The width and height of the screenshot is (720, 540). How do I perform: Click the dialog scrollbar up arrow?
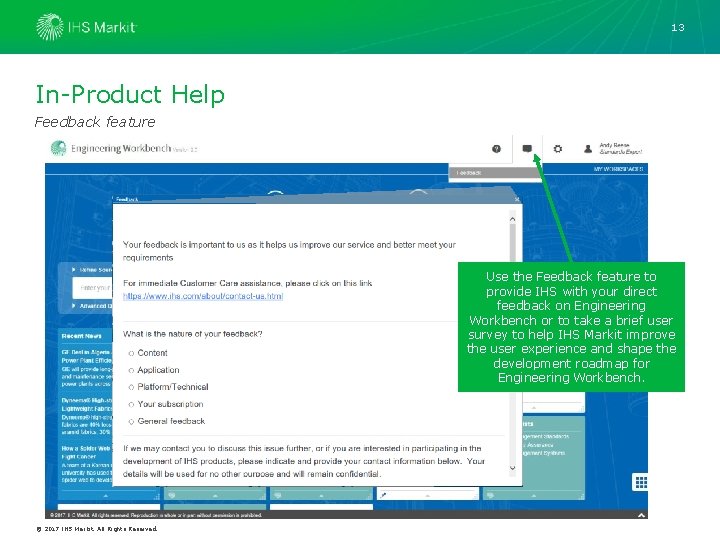coord(512,219)
